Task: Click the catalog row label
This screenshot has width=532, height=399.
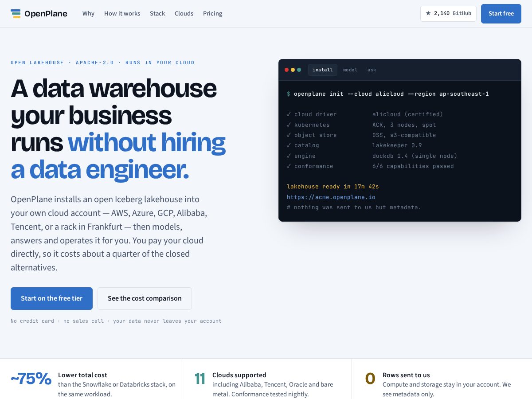Action: 306,145
